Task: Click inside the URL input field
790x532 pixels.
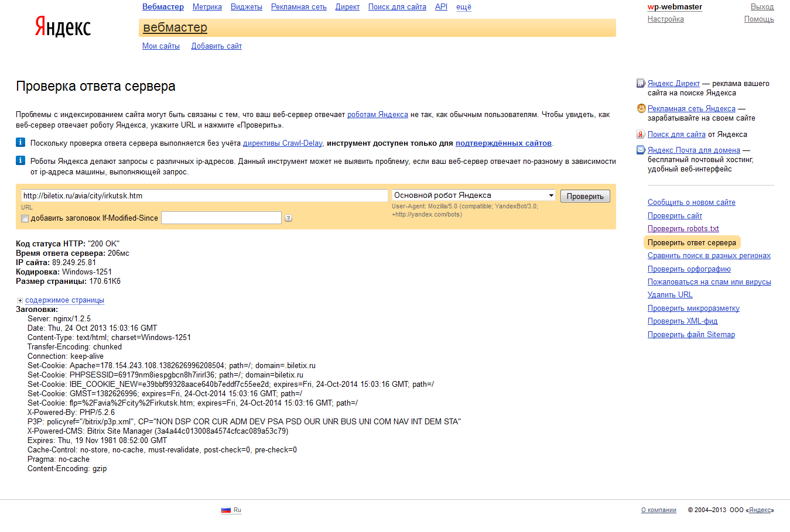Action: pyautogui.click(x=204, y=195)
